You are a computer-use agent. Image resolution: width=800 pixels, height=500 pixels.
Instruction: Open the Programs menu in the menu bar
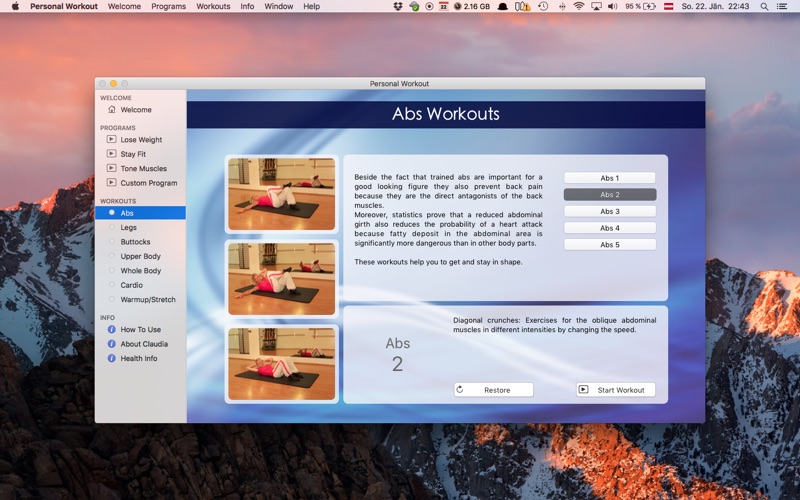(x=168, y=6)
